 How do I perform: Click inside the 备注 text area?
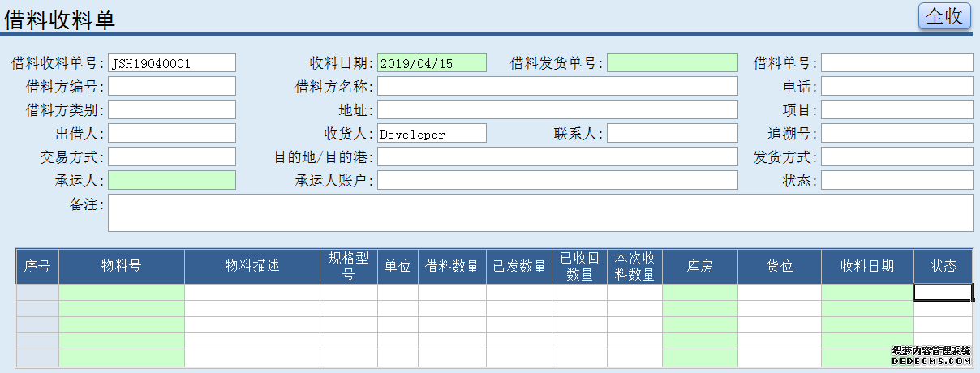pos(539,212)
